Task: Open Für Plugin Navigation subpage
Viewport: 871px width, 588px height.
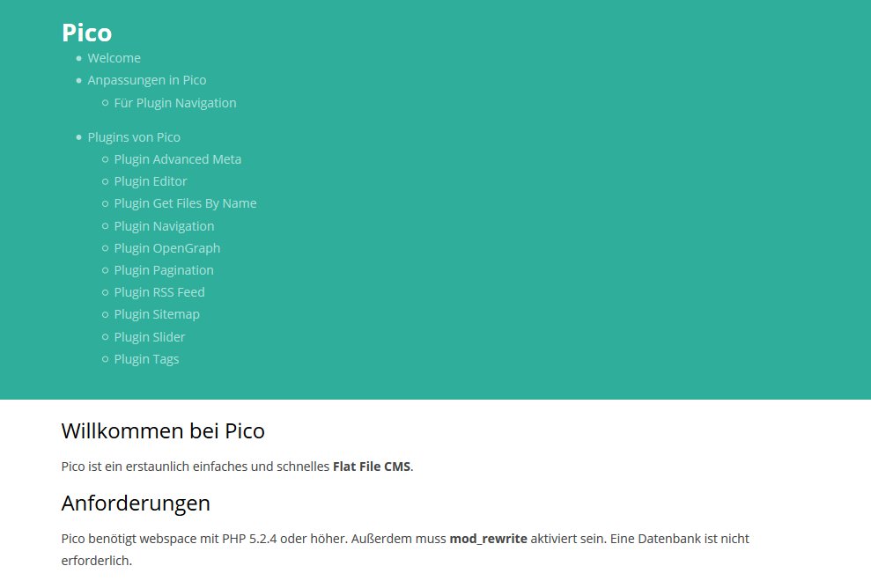Action: tap(174, 103)
